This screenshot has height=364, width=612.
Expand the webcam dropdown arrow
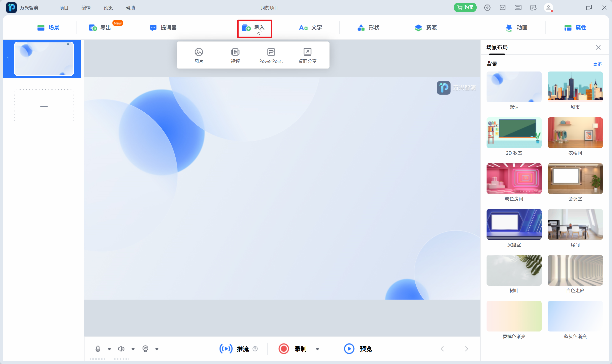pos(157,349)
